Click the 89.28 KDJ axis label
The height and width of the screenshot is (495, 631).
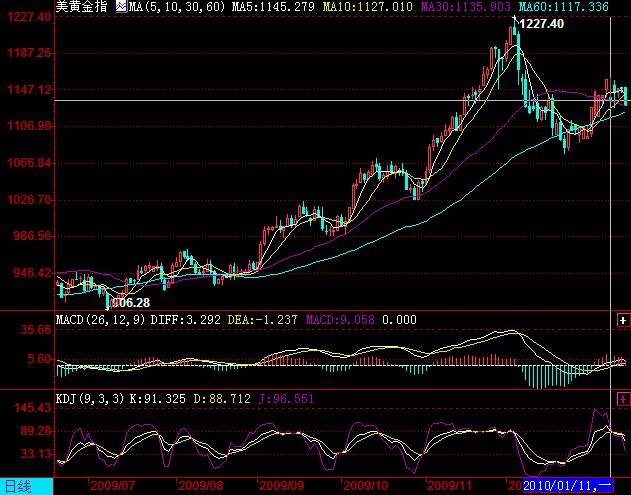pyautogui.click(x=36, y=431)
